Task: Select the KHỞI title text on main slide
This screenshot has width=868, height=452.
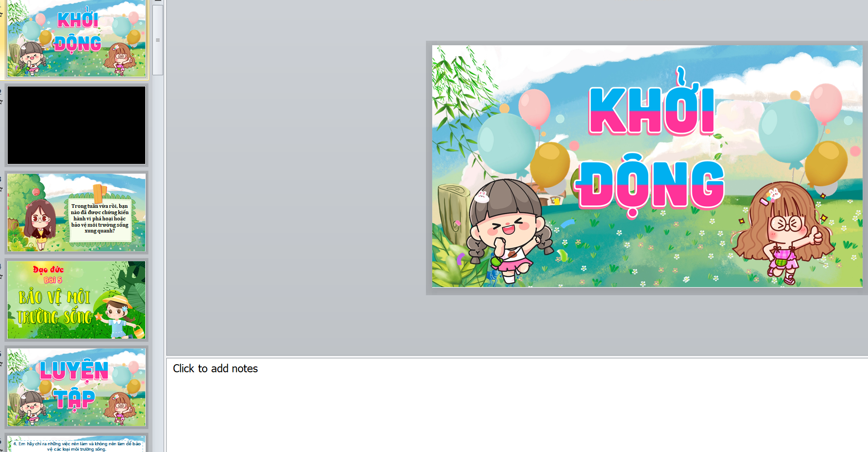Action: pyautogui.click(x=651, y=111)
